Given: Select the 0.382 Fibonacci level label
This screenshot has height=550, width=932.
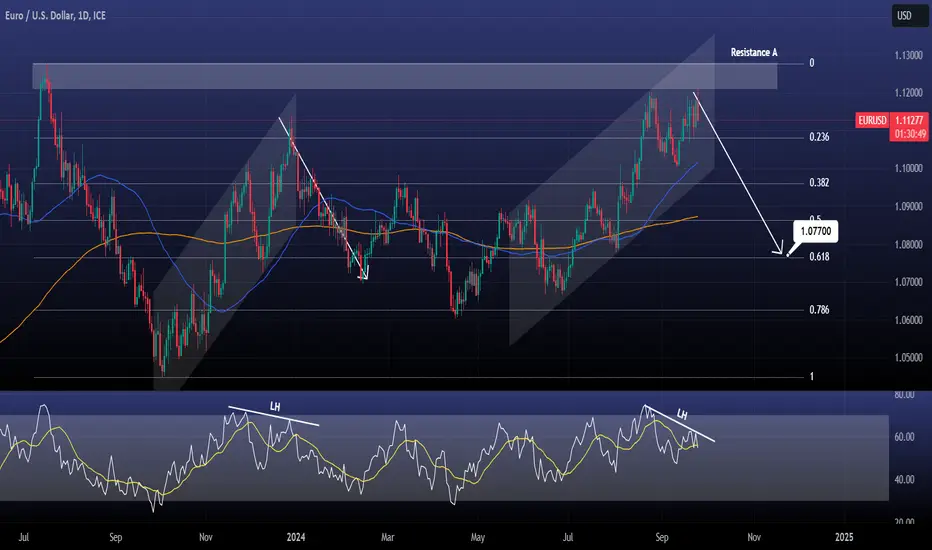Looking at the screenshot, I should tap(819, 183).
